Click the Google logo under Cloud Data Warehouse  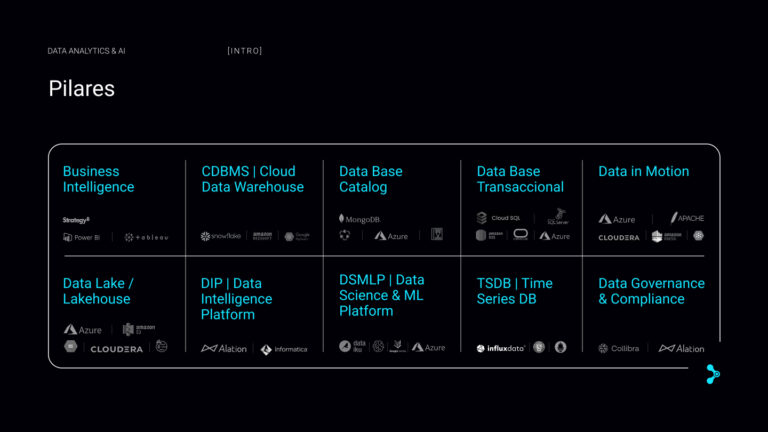[297, 237]
